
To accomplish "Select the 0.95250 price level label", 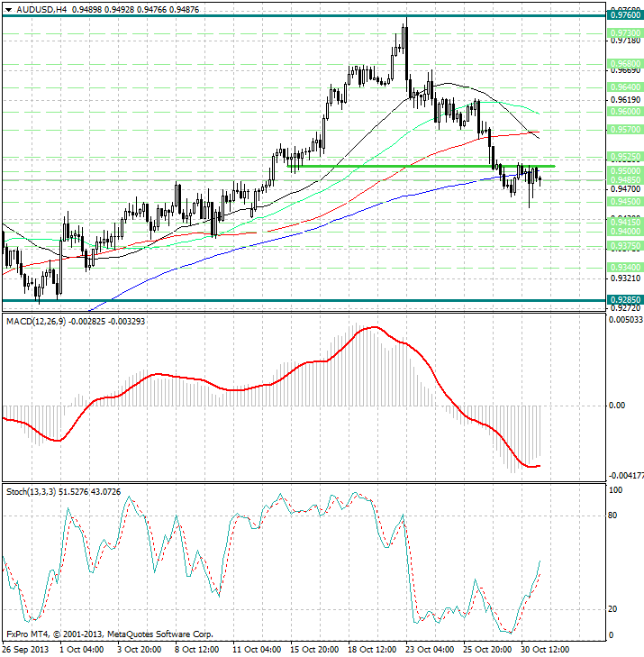I will pyautogui.click(x=625, y=157).
